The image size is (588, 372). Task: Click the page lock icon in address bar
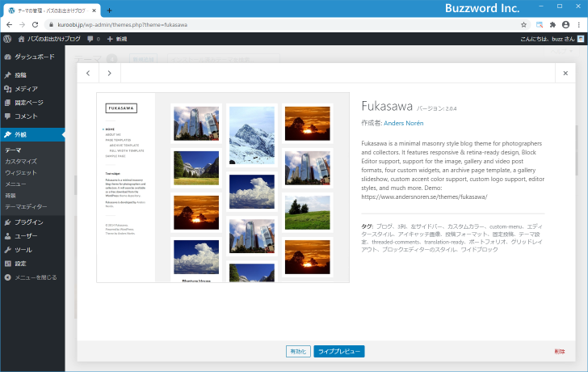(52, 25)
